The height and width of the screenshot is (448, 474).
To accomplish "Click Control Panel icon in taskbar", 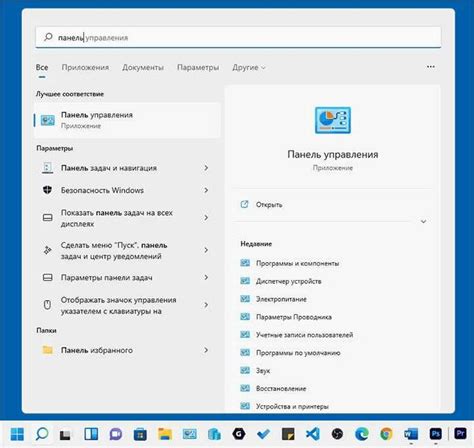I will (190, 434).
